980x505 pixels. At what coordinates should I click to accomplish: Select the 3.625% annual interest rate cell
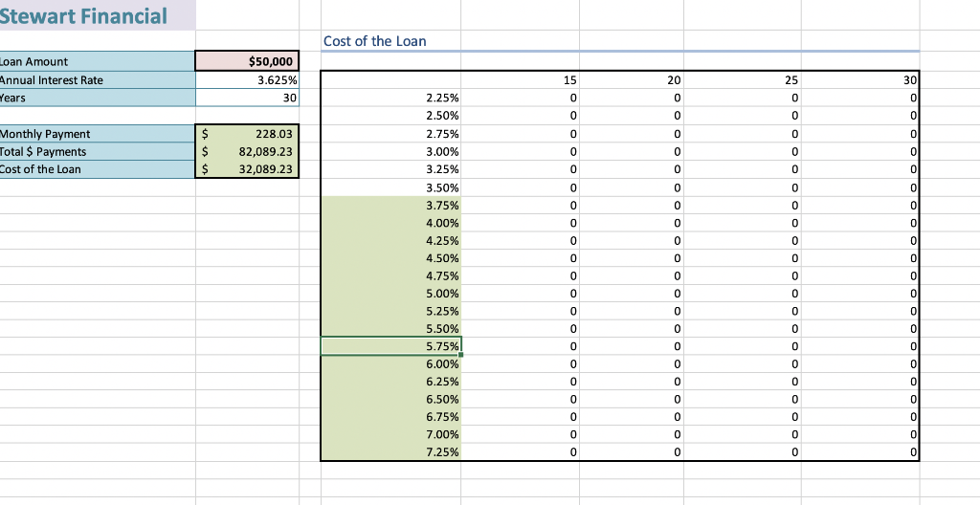(247, 80)
